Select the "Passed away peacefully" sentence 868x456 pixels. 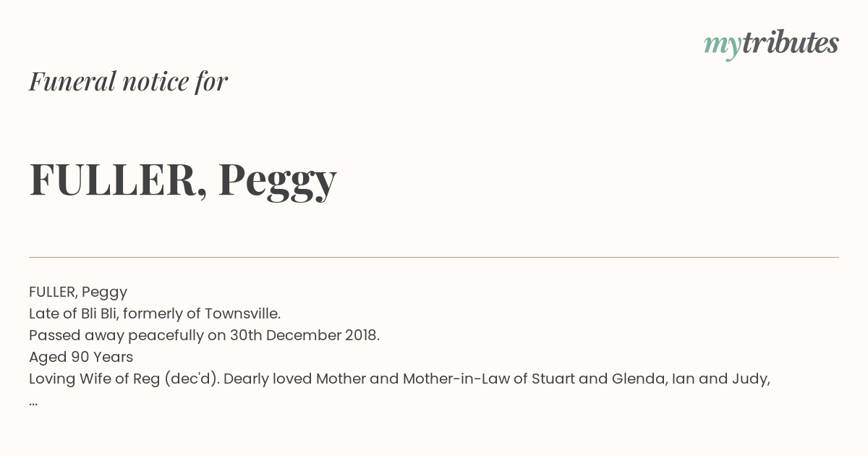204,335
